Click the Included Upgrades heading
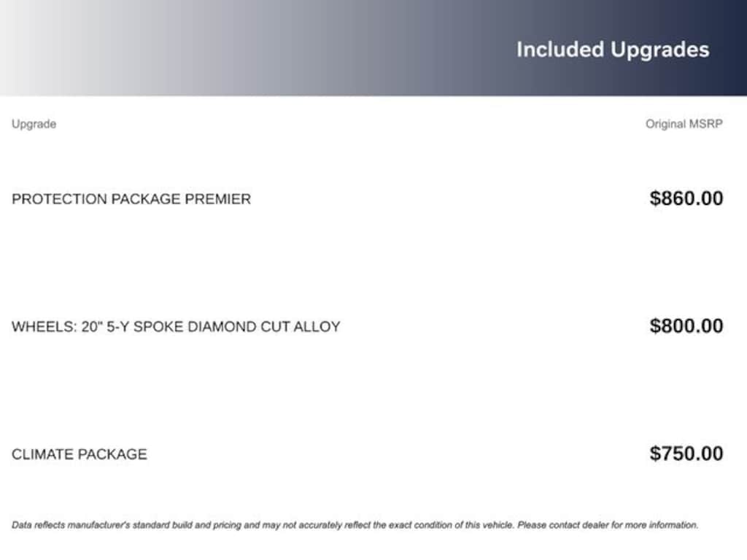This screenshot has width=747, height=560. click(612, 50)
